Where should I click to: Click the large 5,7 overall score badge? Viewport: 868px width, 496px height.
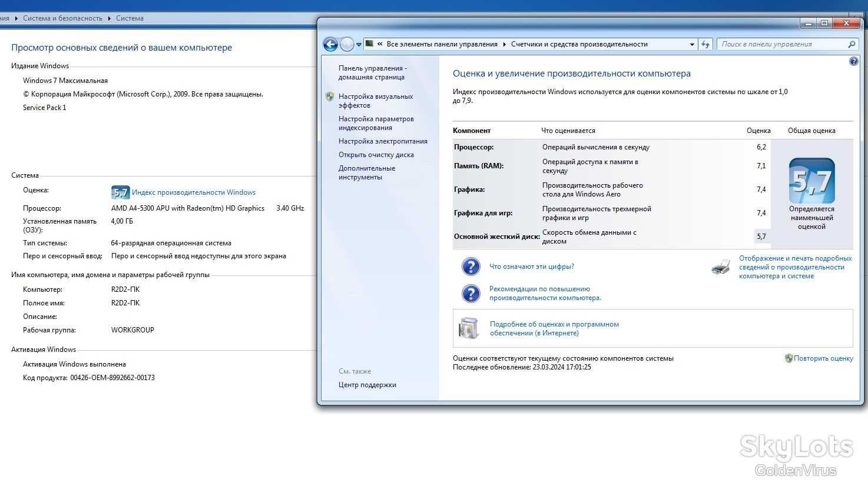(x=811, y=181)
